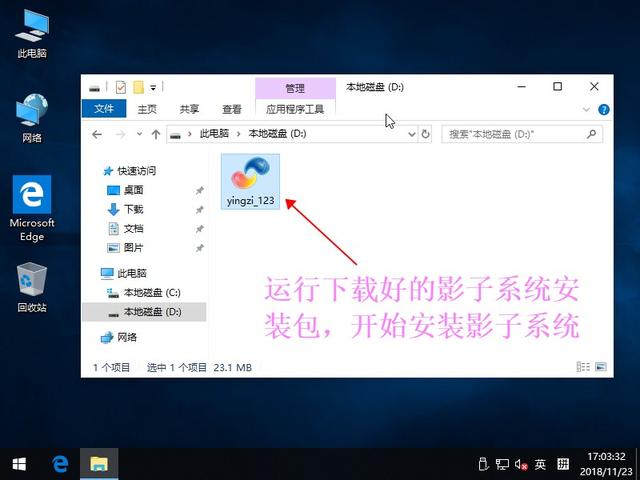The image size is (640, 480).
Task: Launch Microsoft Edge from the desktop
Action: tap(32, 209)
